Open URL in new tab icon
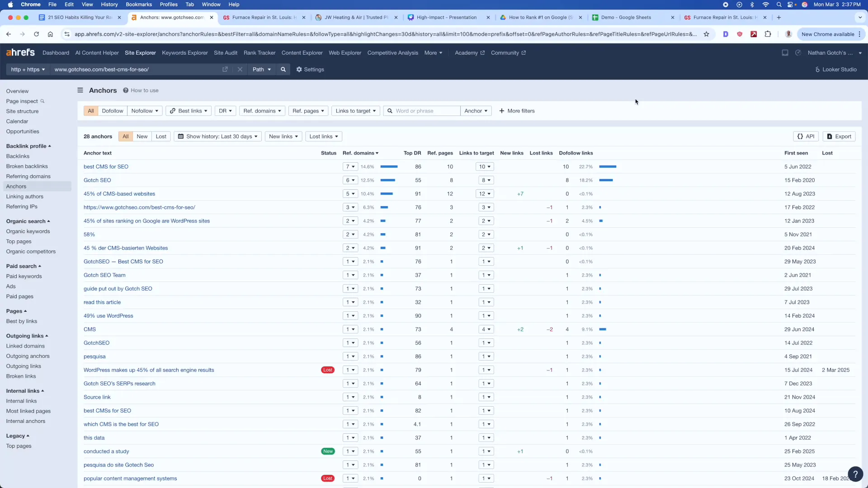The height and width of the screenshot is (488, 868). (x=225, y=70)
